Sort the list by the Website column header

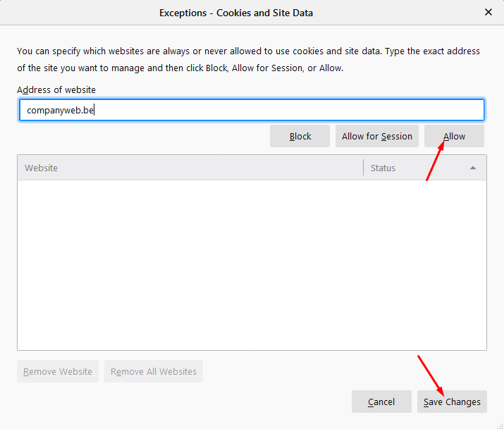[x=189, y=168]
